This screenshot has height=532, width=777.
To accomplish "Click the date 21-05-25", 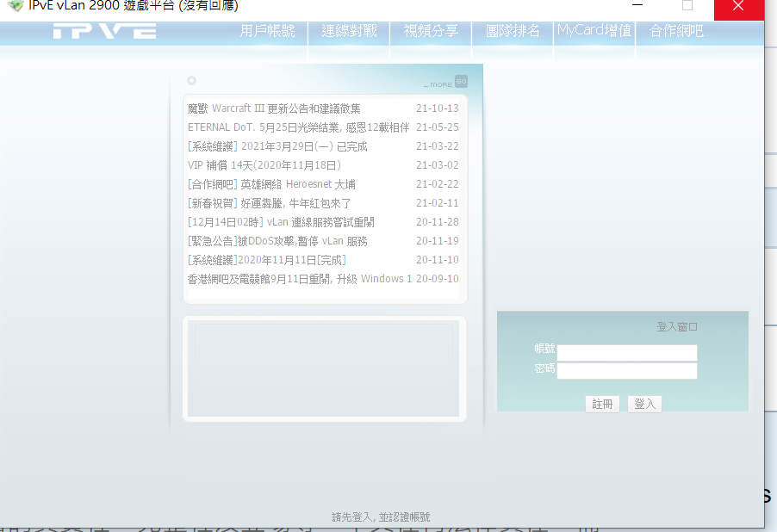I will coord(438,127).
